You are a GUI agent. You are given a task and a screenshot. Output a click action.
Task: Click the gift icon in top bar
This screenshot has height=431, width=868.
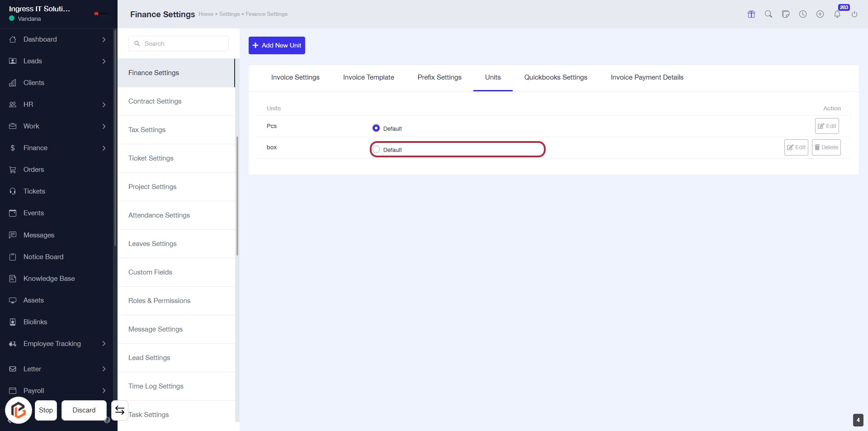pos(751,14)
